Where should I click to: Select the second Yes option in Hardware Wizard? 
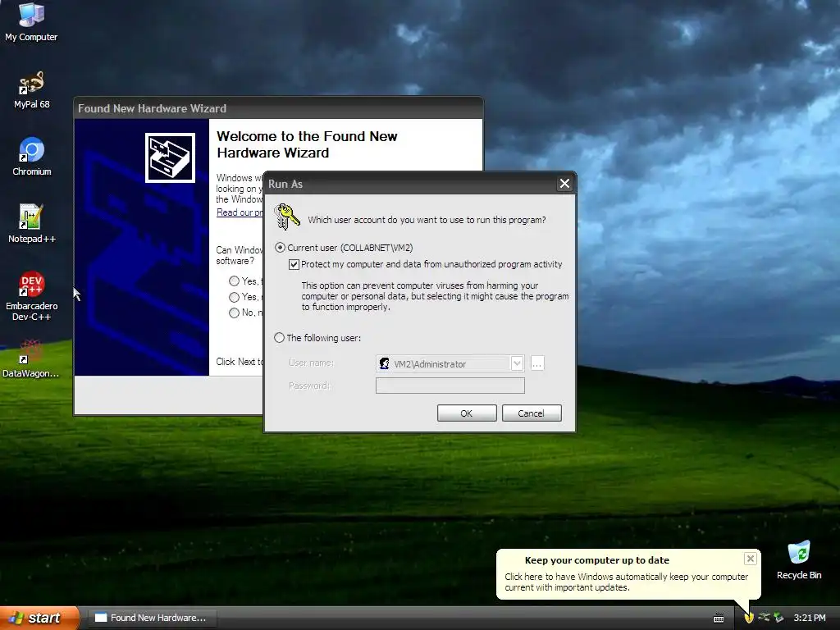point(234,297)
